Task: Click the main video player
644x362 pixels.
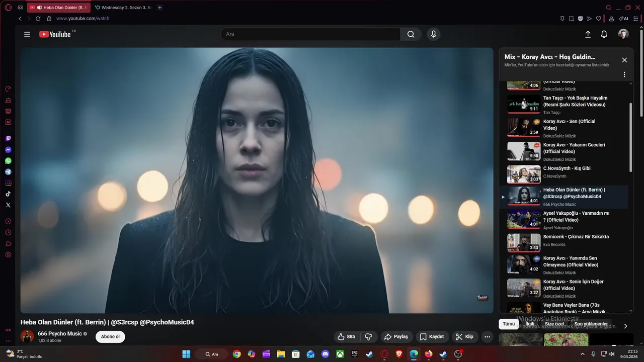Action: click(x=257, y=180)
